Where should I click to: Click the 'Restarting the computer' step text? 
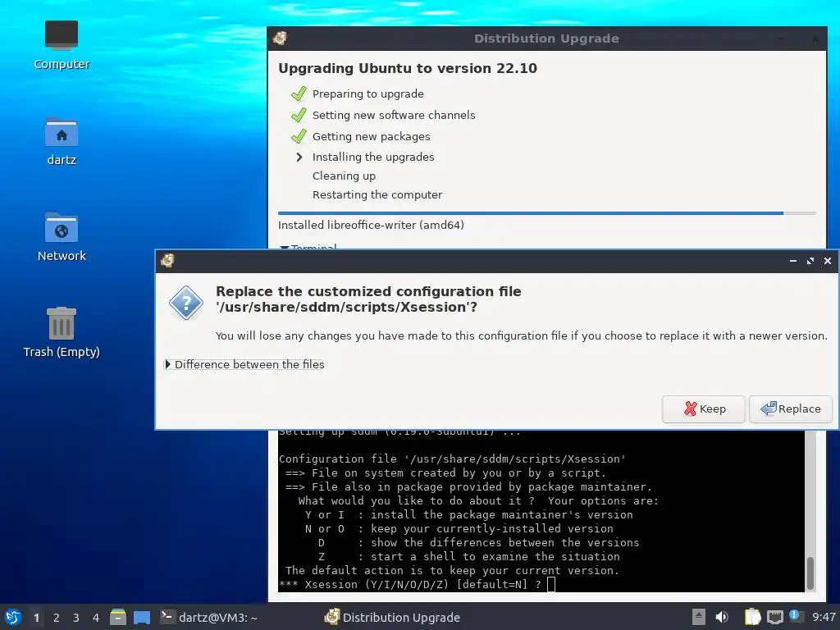377,195
